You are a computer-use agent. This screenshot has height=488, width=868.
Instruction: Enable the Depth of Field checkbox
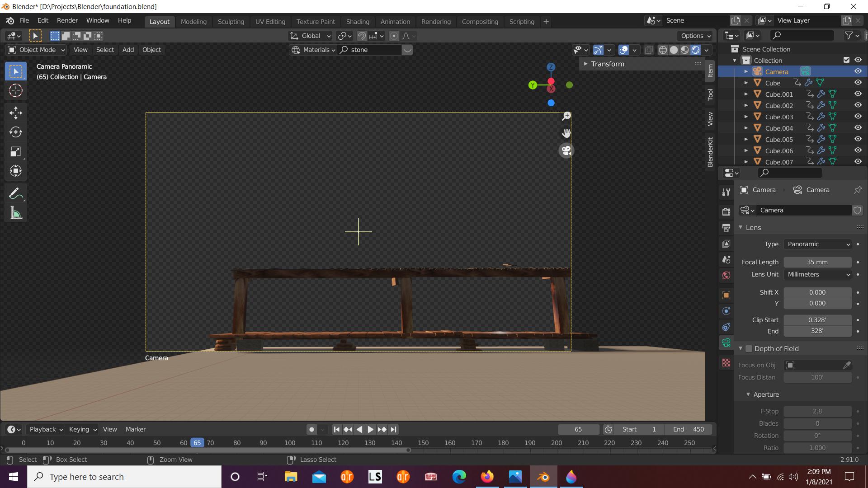(x=749, y=348)
